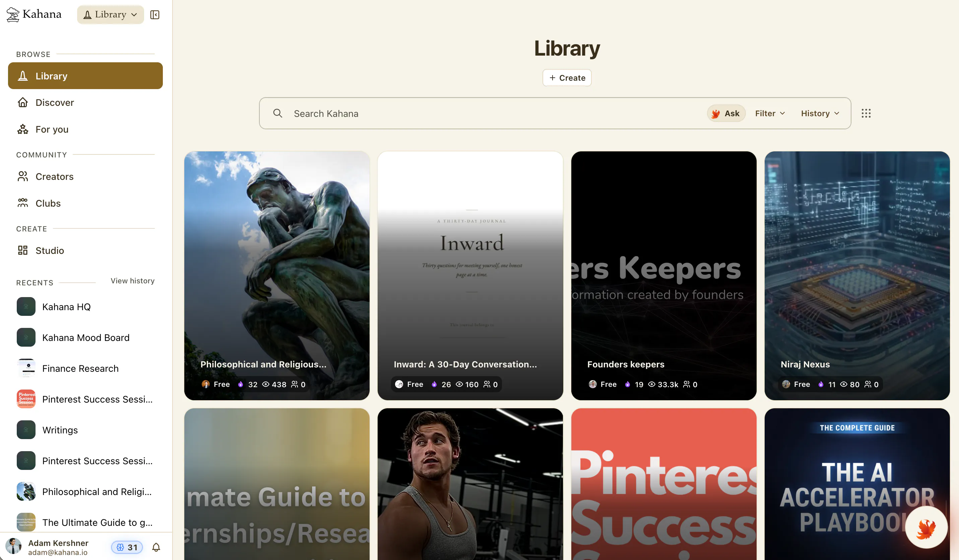Open Studio
The height and width of the screenshot is (560, 959).
pos(85,250)
